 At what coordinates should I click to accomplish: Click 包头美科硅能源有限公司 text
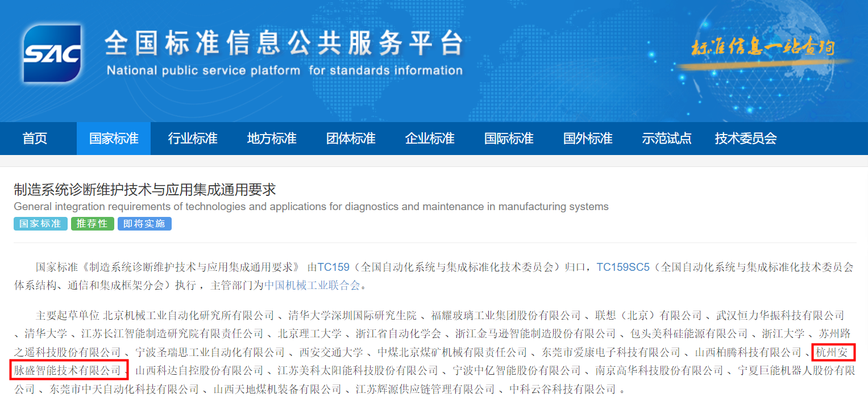(689, 334)
